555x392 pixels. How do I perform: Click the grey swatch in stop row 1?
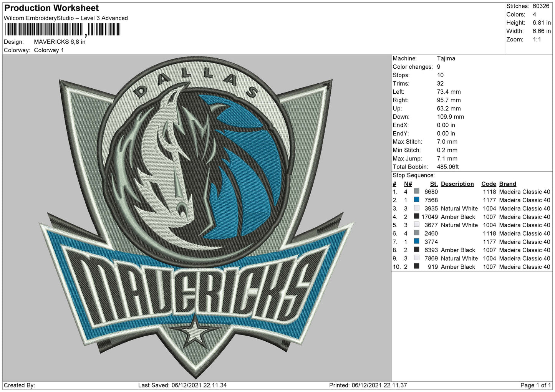[416, 191]
